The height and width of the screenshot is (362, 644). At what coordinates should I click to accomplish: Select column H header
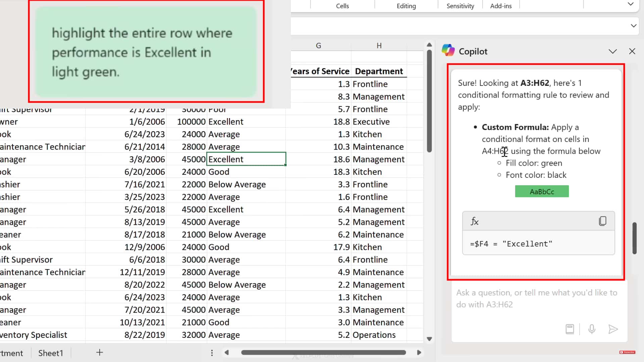point(379,46)
